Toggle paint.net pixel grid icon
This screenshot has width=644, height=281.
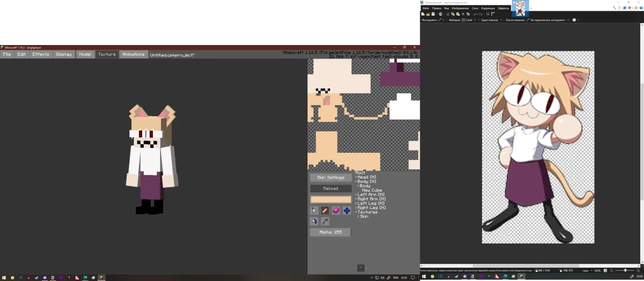(488, 14)
